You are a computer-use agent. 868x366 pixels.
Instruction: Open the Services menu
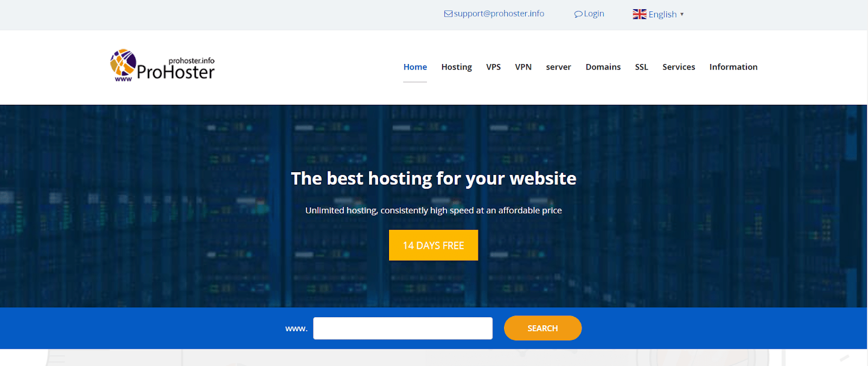[x=678, y=67]
